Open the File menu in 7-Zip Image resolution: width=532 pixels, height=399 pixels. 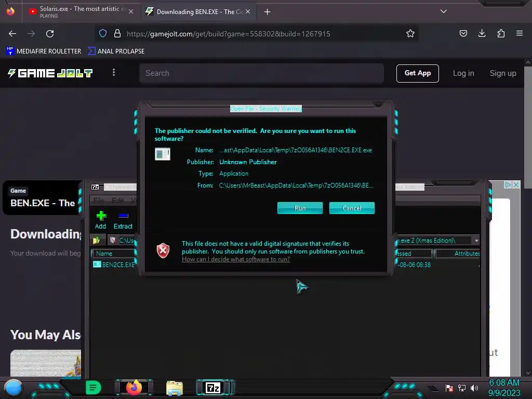99,201
